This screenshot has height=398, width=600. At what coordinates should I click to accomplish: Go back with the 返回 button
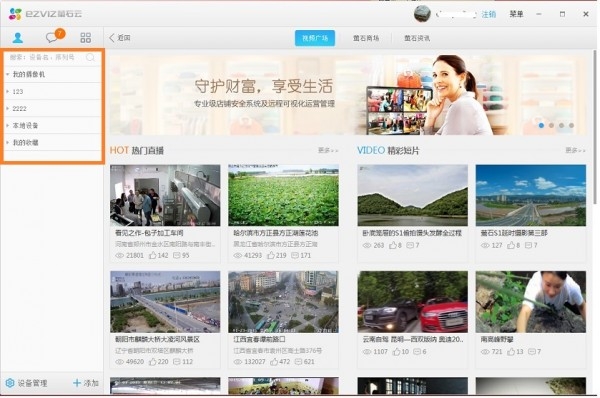coord(120,38)
